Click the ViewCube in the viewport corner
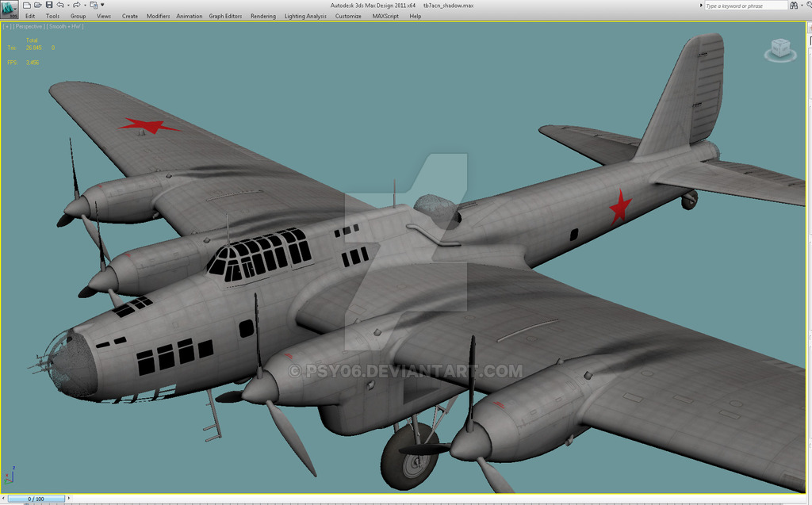Screen dimensions: 812x505 779,49
